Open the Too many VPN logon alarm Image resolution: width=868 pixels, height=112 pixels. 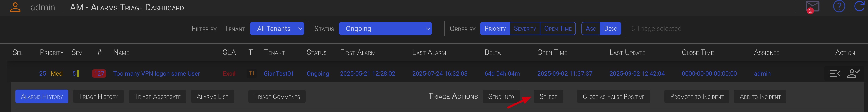pos(156,73)
